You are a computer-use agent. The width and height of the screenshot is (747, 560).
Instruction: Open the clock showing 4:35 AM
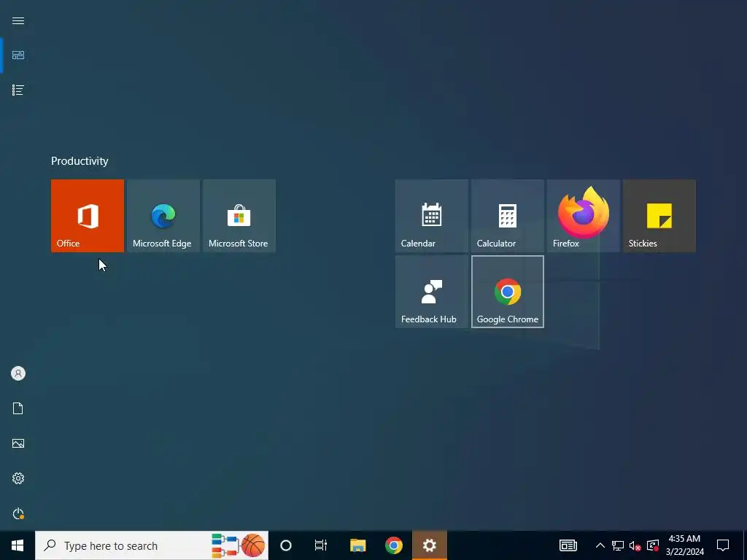[x=684, y=545]
